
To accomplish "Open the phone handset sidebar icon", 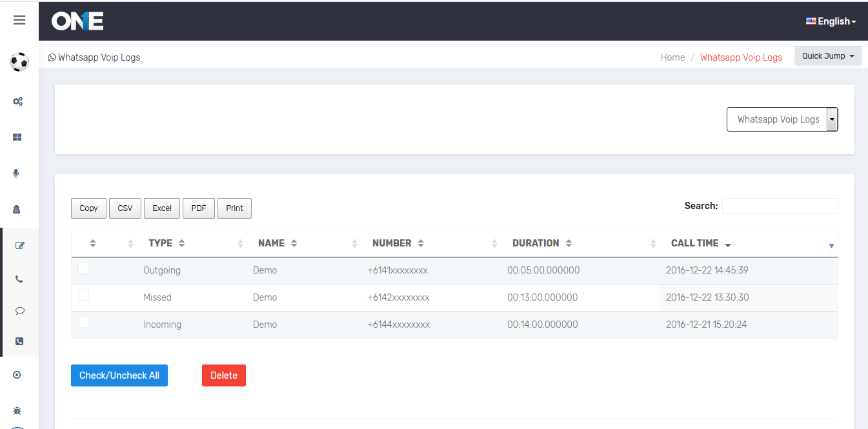I will 19,279.
